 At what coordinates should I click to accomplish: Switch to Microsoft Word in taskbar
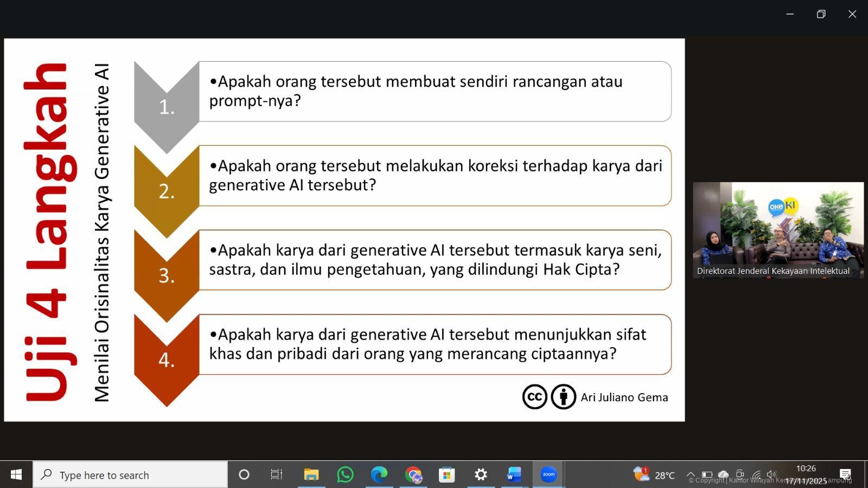pos(514,475)
